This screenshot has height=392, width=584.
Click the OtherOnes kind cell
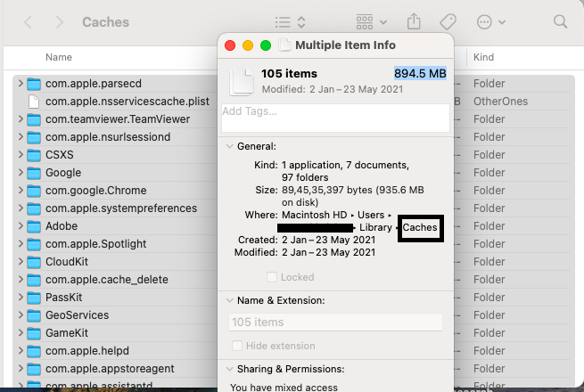500,102
